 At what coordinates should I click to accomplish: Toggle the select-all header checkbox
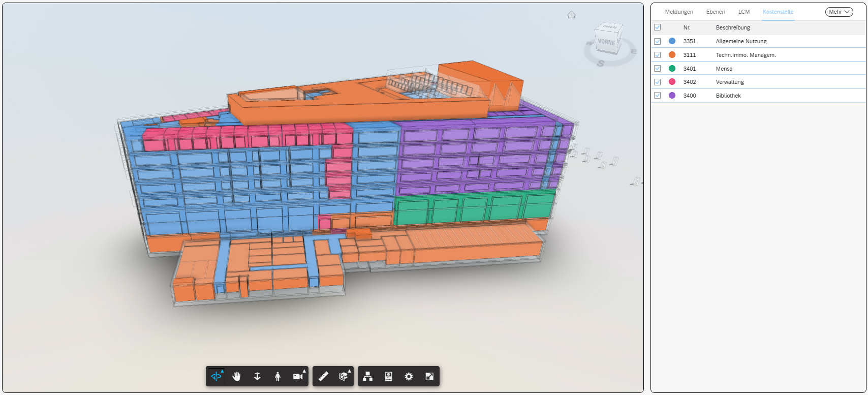pyautogui.click(x=657, y=27)
